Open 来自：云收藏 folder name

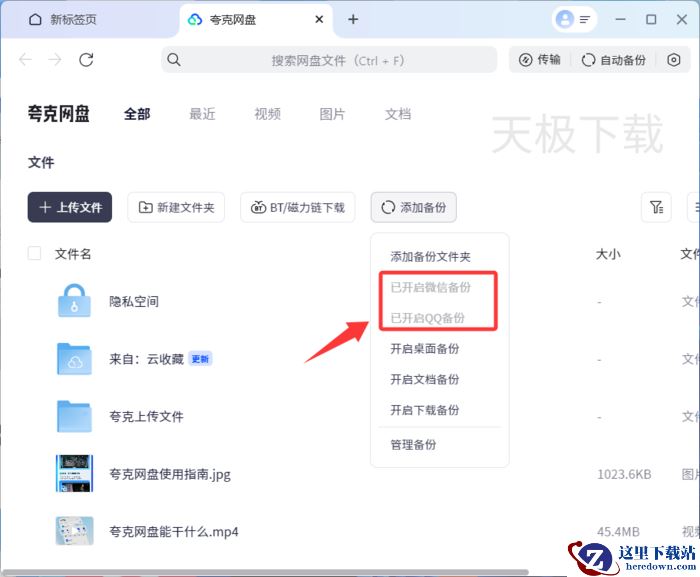tap(146, 359)
